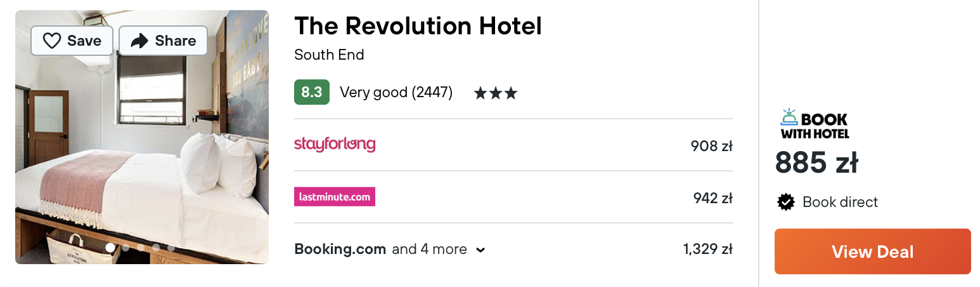Open The Revolution Hotel title link
The width and height of the screenshot is (980, 287).
coord(418,26)
